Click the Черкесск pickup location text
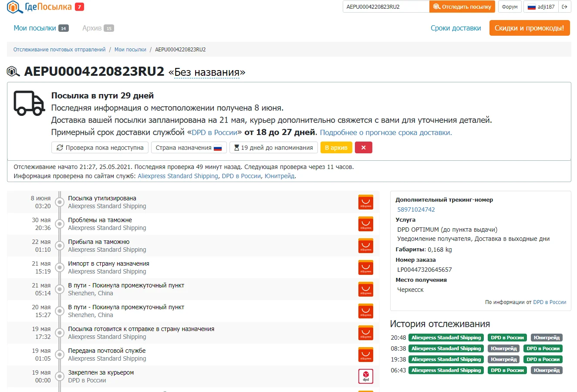Viewport: 577px width, 392px height. click(x=410, y=290)
